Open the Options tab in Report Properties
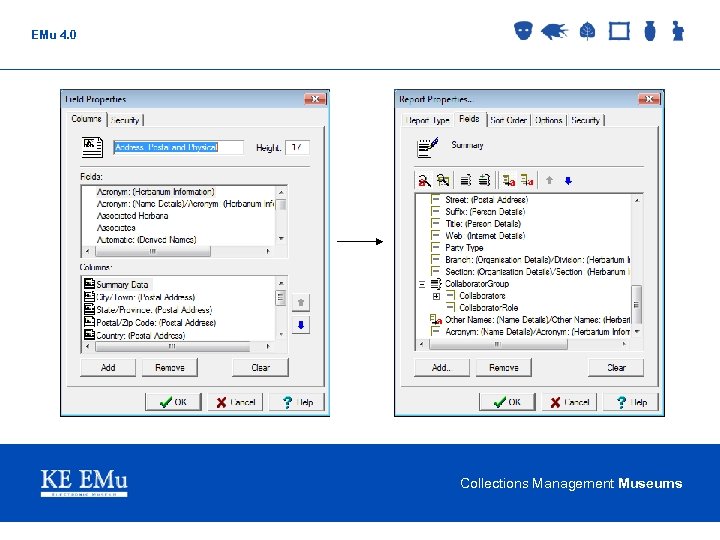Viewport: 720px width, 540px height. (x=549, y=120)
